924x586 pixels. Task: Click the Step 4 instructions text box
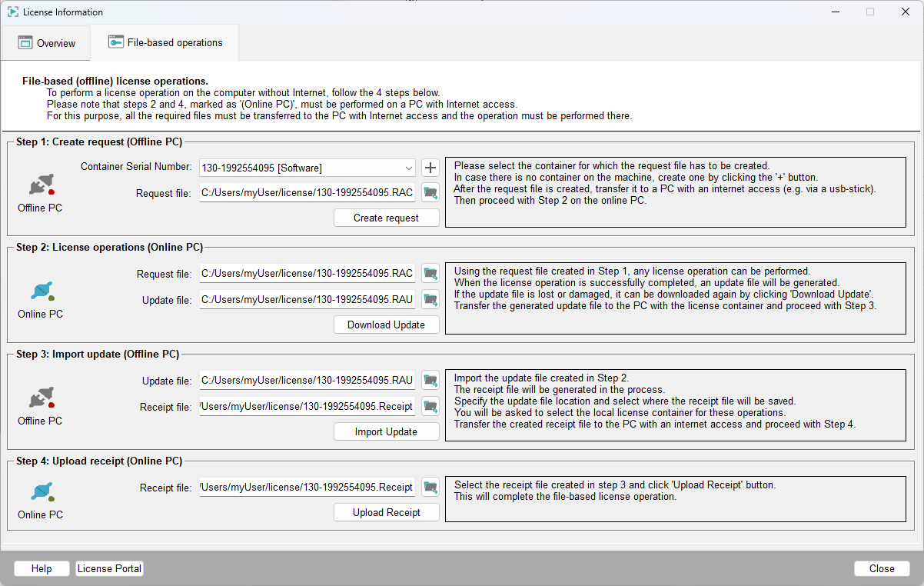[x=676, y=499]
